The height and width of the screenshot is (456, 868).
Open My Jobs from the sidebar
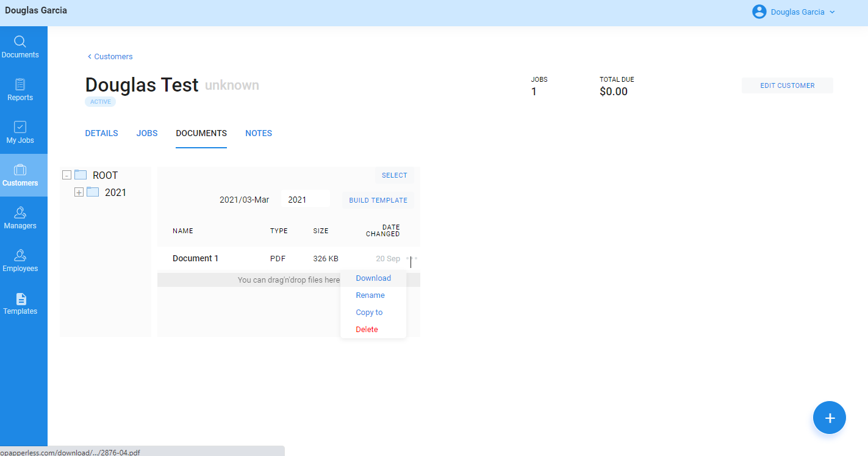(20, 132)
